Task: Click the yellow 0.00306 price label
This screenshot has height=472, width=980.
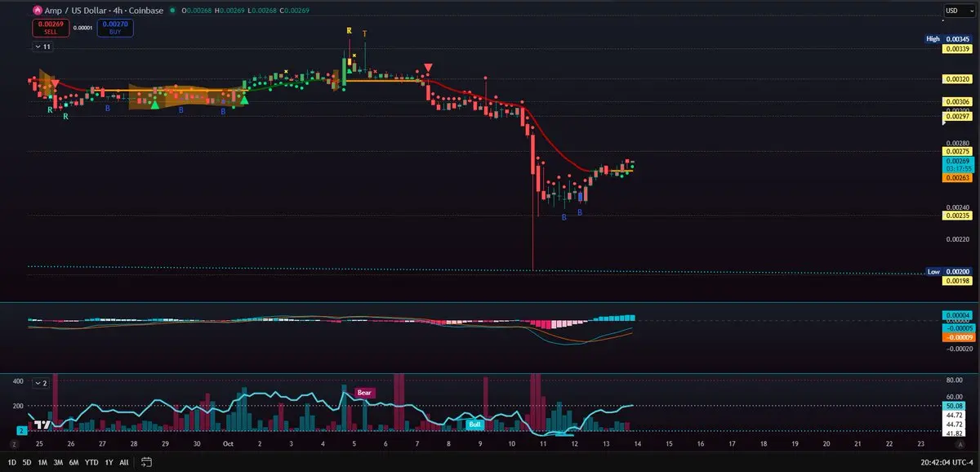Action: pyautogui.click(x=956, y=101)
